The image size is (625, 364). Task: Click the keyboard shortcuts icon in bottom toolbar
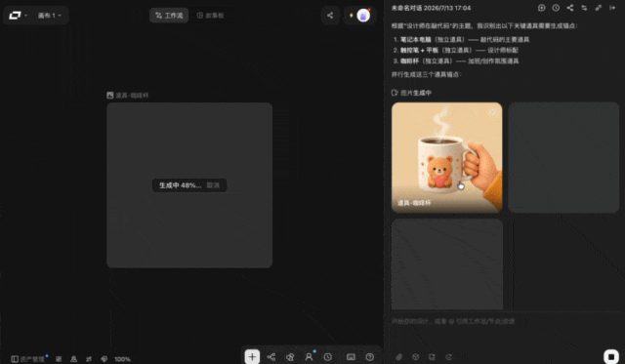point(351,357)
